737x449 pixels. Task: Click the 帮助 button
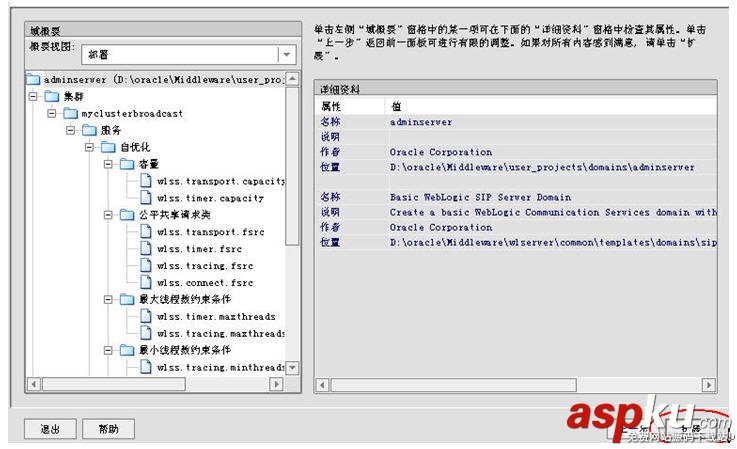(109, 429)
